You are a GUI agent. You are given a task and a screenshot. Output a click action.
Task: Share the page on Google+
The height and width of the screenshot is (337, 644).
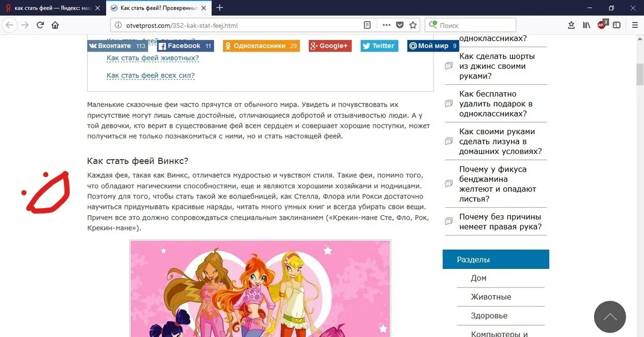(x=330, y=46)
